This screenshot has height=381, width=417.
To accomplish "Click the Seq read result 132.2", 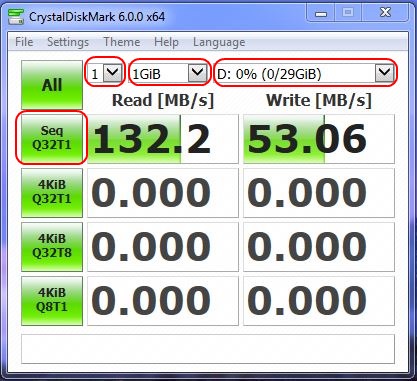I will click(163, 139).
